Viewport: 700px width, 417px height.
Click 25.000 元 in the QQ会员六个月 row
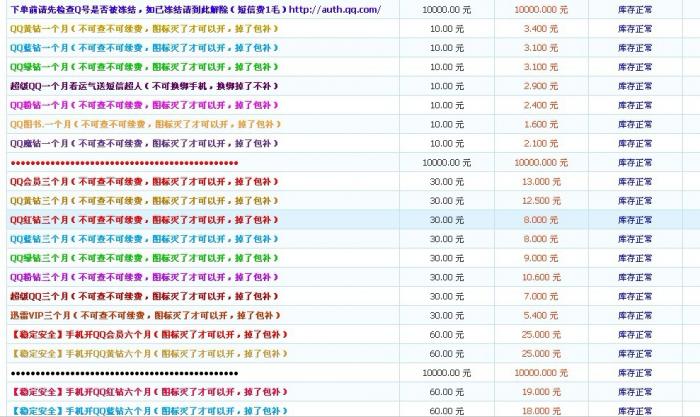(x=541, y=335)
